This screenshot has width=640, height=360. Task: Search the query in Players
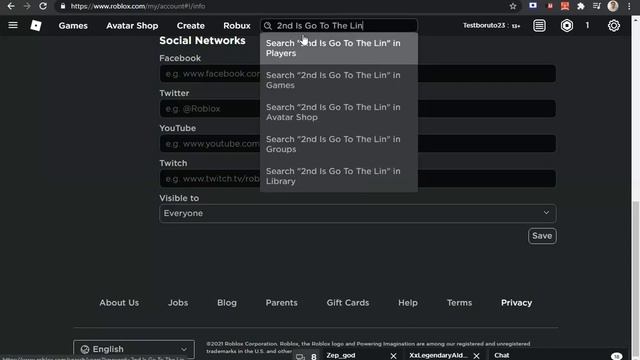(x=339, y=48)
